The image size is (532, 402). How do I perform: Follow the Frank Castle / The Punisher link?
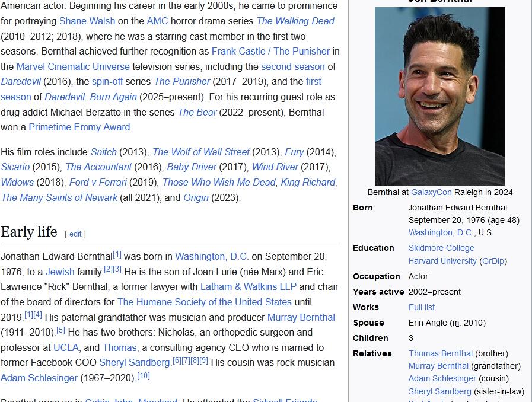(270, 51)
